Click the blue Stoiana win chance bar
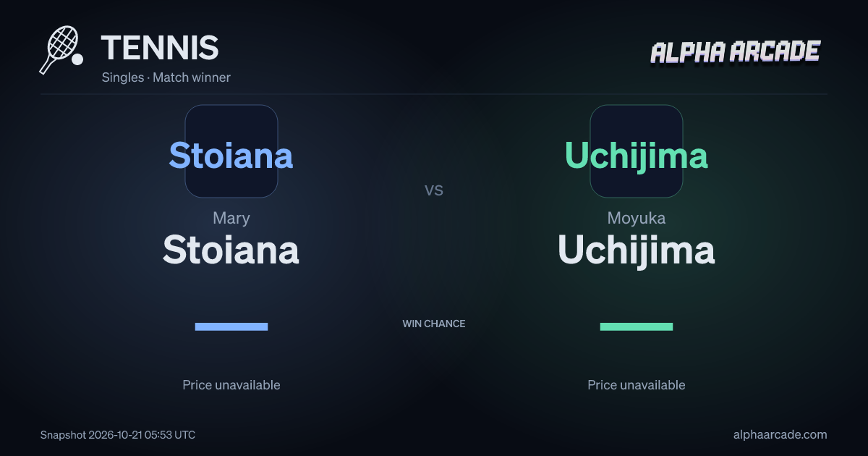 [x=231, y=326]
